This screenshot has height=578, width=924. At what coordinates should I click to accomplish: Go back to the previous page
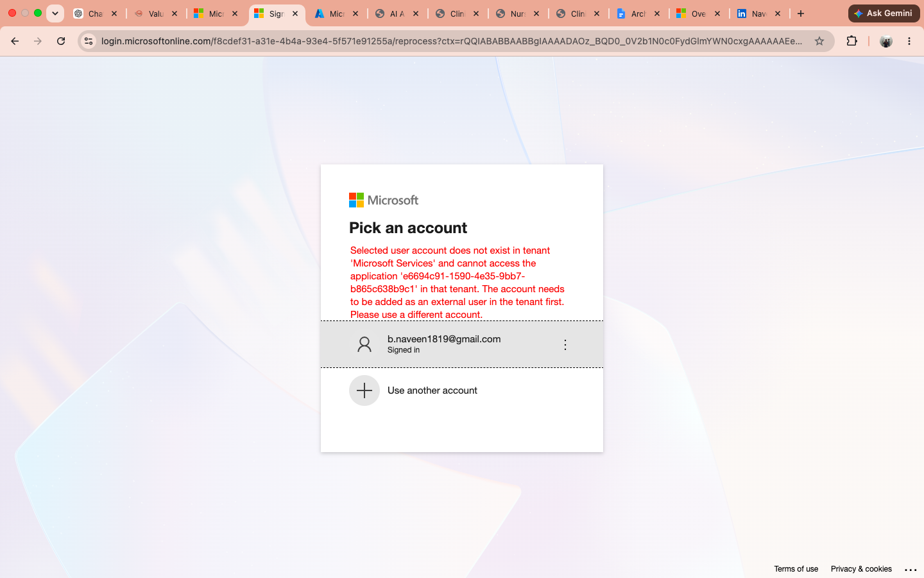(15, 41)
